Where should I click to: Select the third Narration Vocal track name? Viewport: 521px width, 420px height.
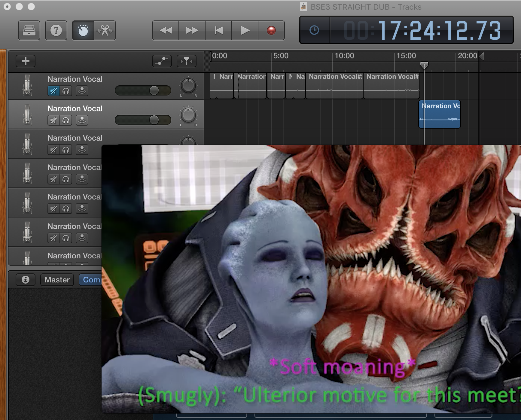[75, 138]
